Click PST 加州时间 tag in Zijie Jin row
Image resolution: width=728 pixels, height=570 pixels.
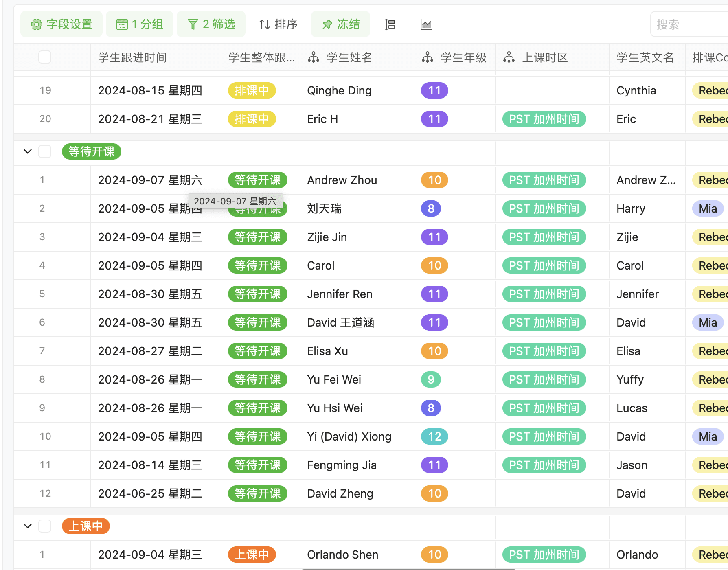544,237
